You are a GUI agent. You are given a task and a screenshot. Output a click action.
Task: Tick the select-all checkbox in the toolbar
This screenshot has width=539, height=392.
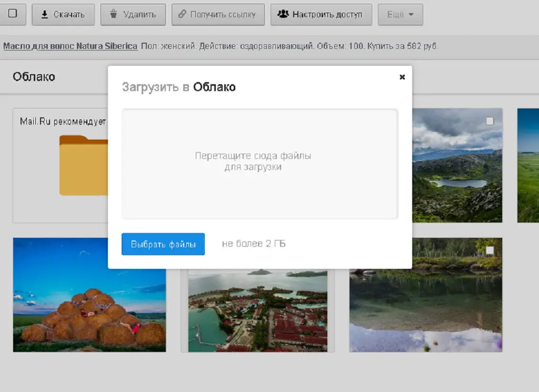tap(13, 14)
